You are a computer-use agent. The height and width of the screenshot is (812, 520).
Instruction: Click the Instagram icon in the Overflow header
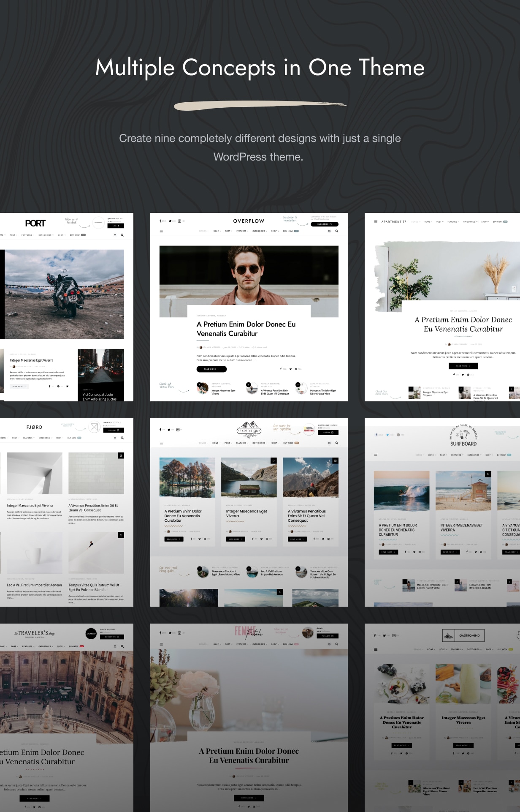179,221
